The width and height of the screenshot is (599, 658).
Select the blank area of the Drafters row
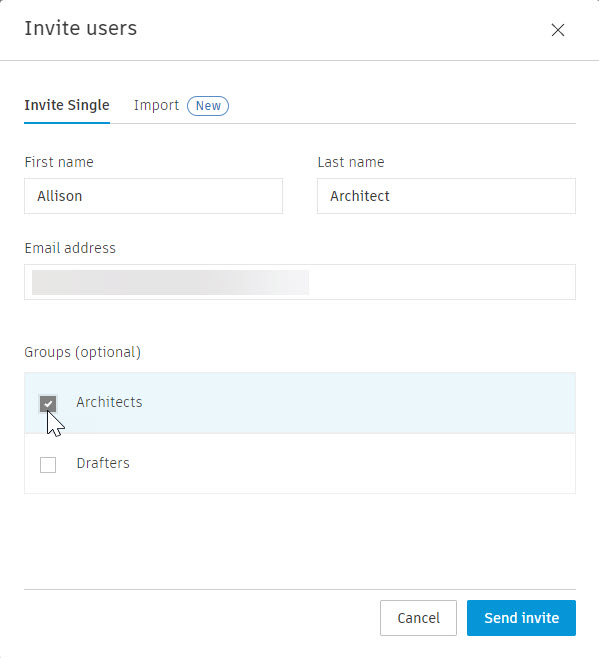click(353, 463)
